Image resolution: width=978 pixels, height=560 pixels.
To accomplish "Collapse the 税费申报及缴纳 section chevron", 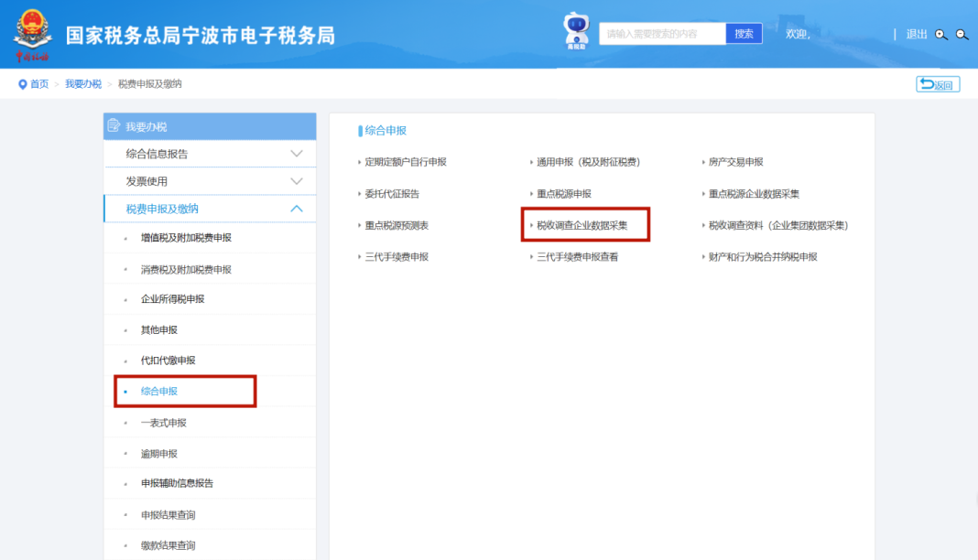I will [296, 209].
